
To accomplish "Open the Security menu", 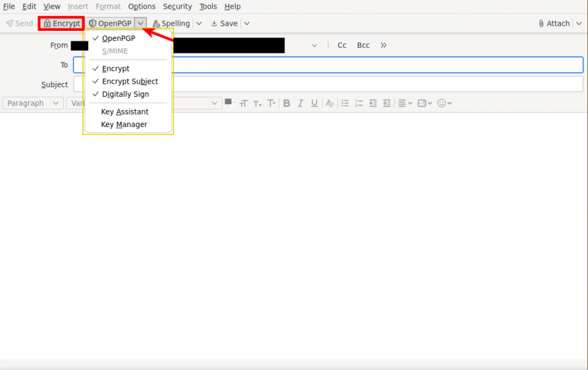I will pyautogui.click(x=177, y=7).
